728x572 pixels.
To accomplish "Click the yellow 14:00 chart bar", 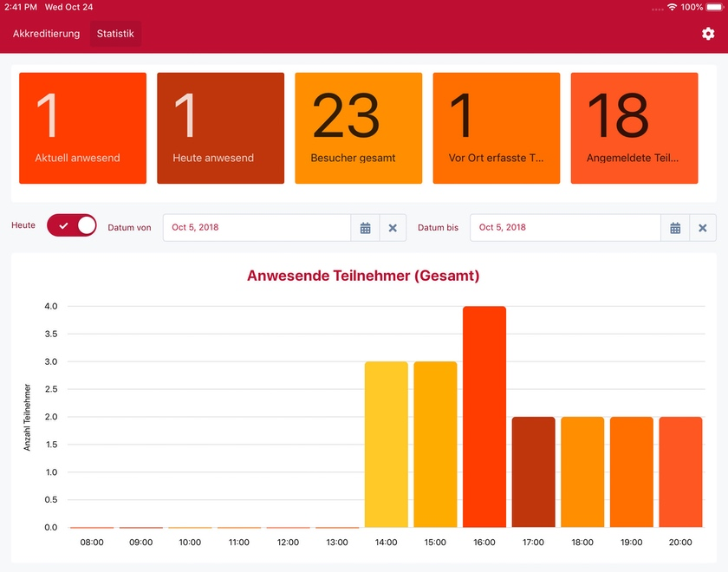I will 385,442.
